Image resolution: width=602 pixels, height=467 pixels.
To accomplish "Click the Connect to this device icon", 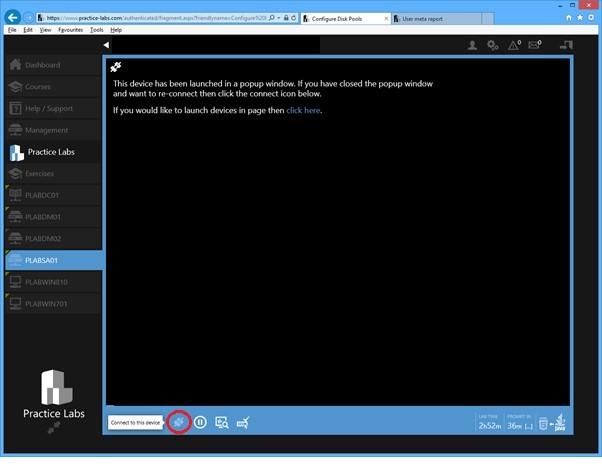I will point(178,423).
